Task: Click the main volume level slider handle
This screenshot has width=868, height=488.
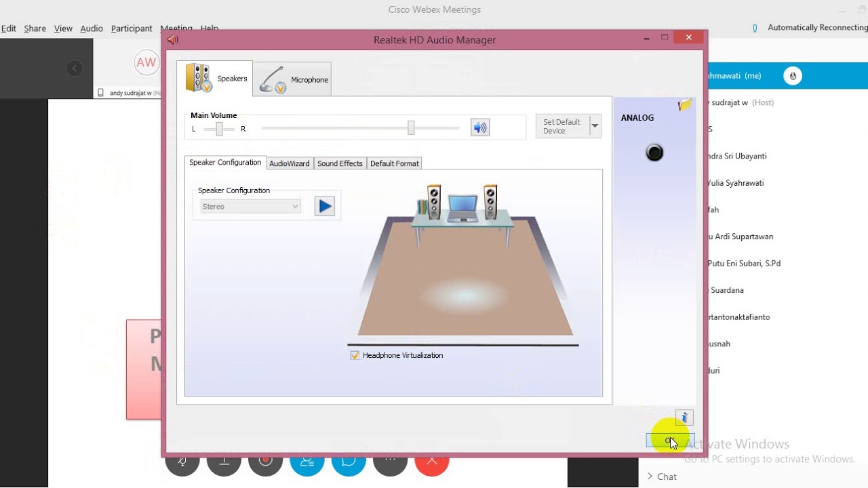Action: 411,127
